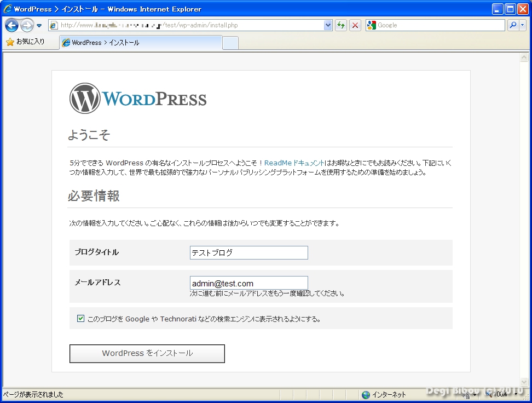Click in the Google search box
The height and width of the screenshot is (403, 532).
point(440,25)
